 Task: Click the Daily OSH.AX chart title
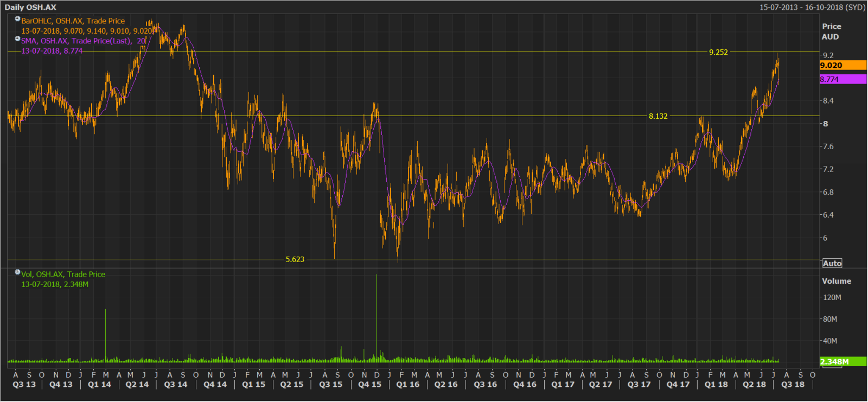(30, 7)
